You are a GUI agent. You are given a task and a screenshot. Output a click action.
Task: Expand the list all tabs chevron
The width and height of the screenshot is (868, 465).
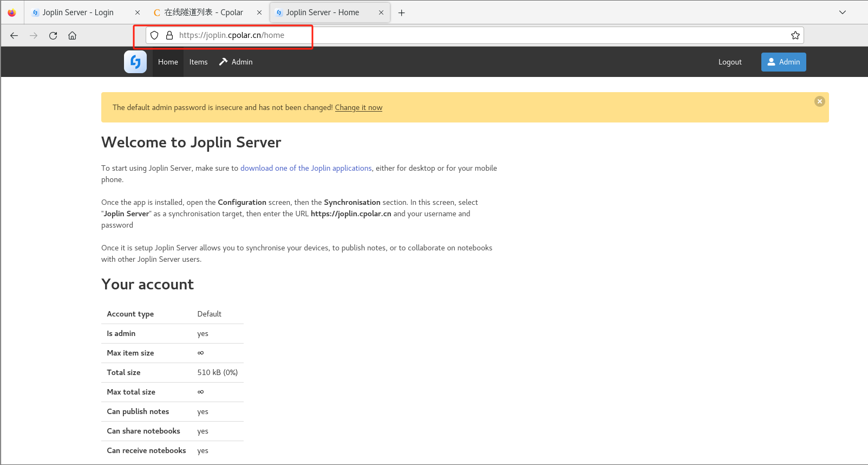[x=843, y=12]
